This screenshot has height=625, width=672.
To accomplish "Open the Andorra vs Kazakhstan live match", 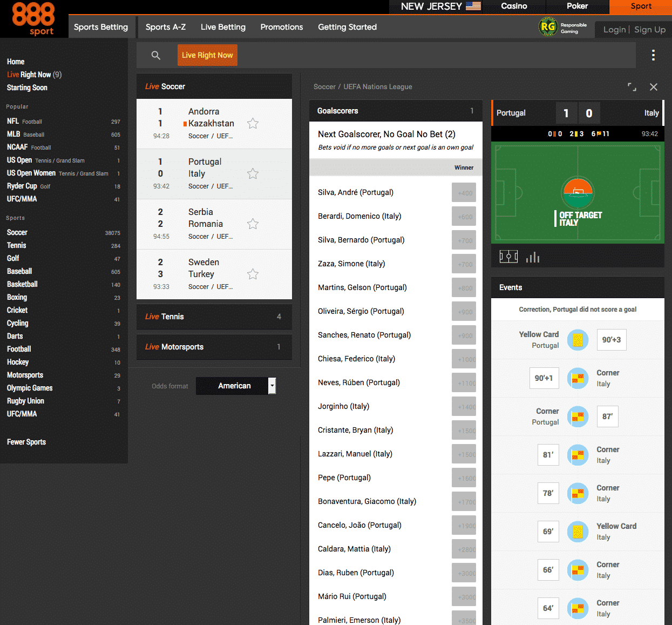I will click(x=214, y=124).
